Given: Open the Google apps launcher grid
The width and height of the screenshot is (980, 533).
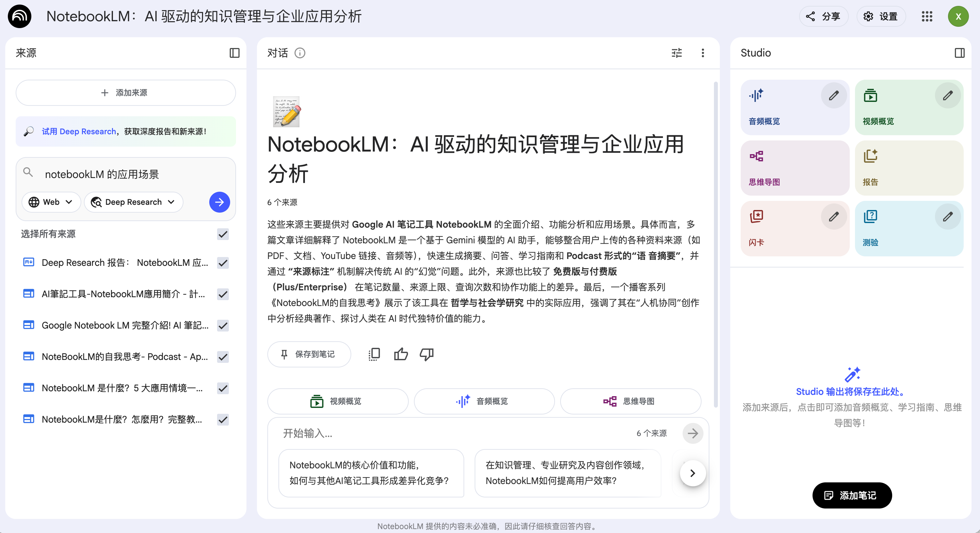Looking at the screenshot, I should (927, 16).
